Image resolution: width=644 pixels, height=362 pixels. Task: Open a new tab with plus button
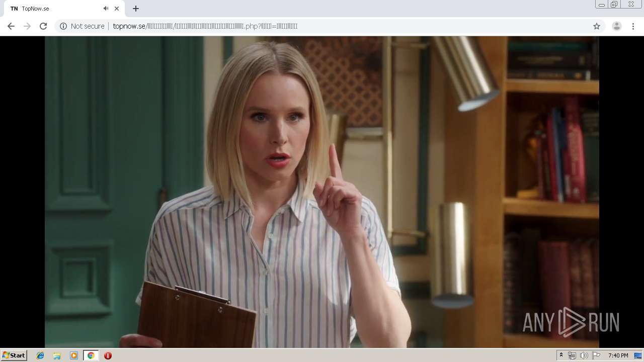click(136, 9)
